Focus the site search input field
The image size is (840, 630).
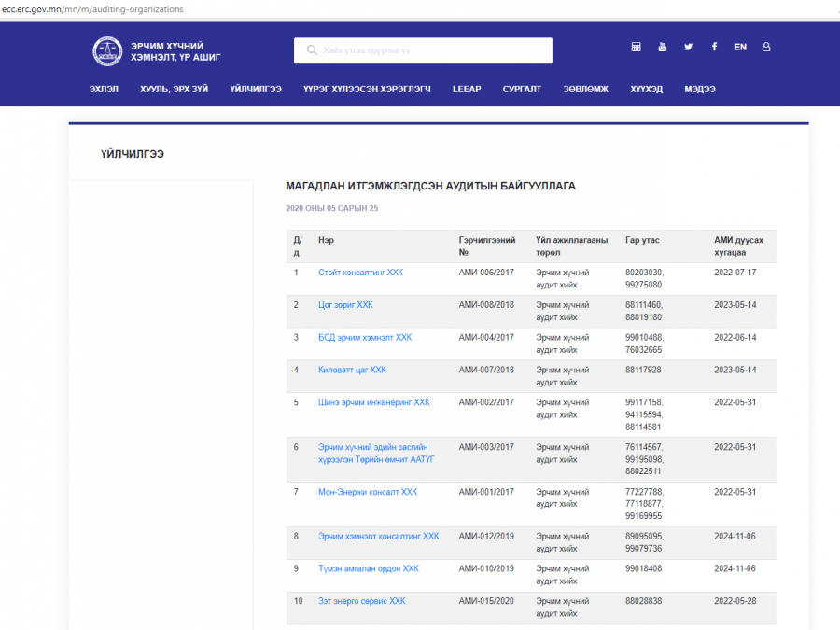coord(423,50)
